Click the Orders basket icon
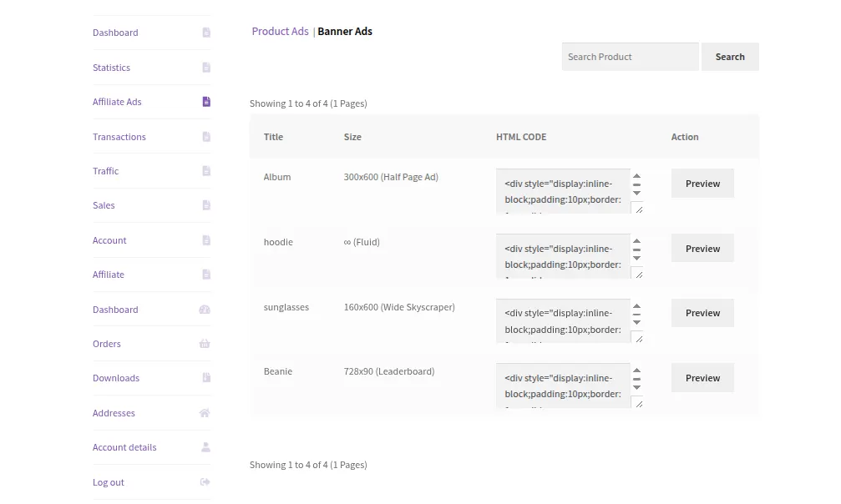 coord(205,344)
